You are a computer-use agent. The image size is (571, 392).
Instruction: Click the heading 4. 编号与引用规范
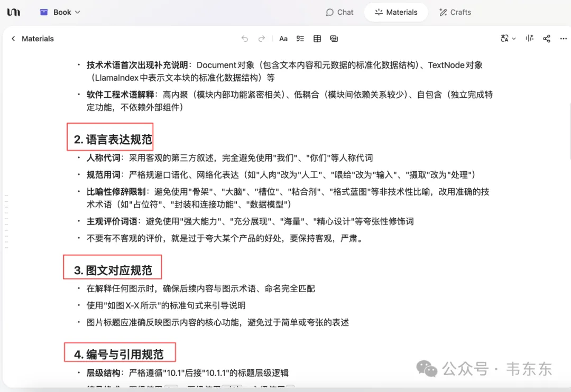click(x=119, y=354)
